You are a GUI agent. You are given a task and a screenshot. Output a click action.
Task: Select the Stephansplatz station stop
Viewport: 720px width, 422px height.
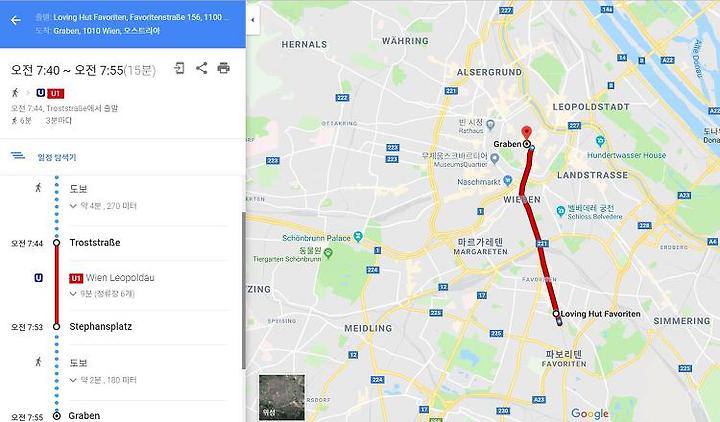click(x=101, y=326)
